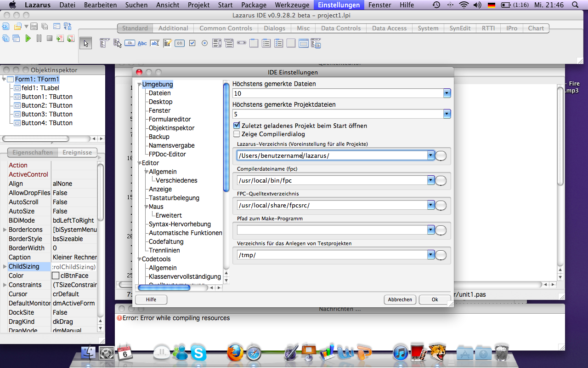Click the TCheckBox component in the palette
The image size is (588, 368).
click(192, 43)
